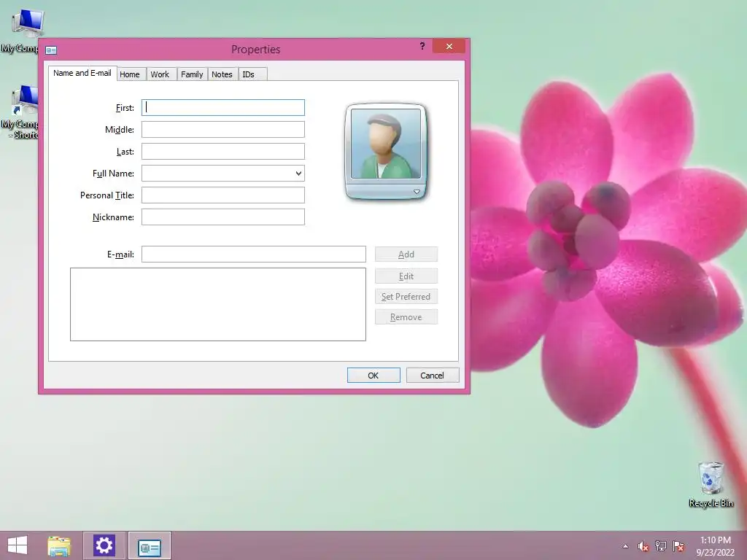747x560 pixels.
Task: Click the Add e-mail button
Action: (406, 254)
